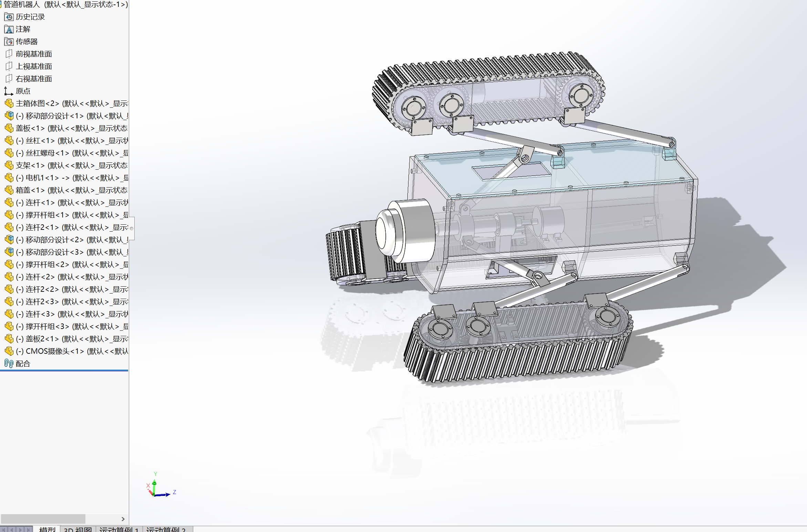The image size is (807, 532).
Task: Select the 前视基准面 plane icon
Action: 9,54
